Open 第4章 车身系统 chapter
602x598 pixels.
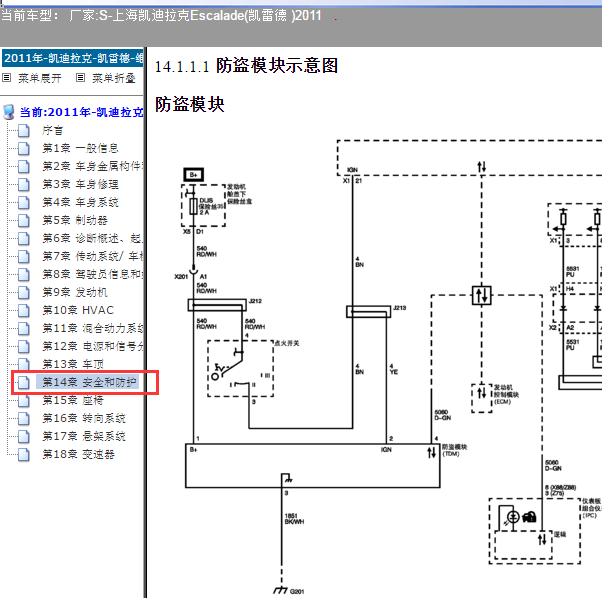click(80, 203)
